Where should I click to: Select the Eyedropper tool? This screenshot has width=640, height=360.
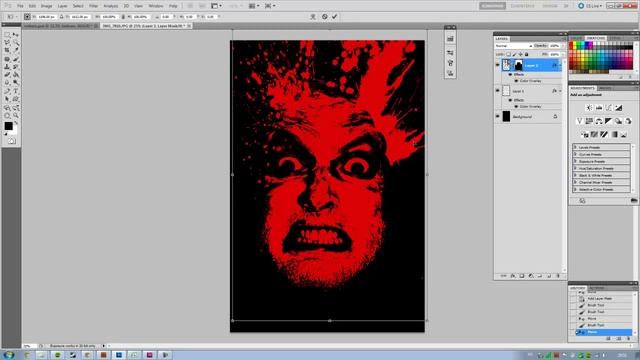tap(16, 51)
